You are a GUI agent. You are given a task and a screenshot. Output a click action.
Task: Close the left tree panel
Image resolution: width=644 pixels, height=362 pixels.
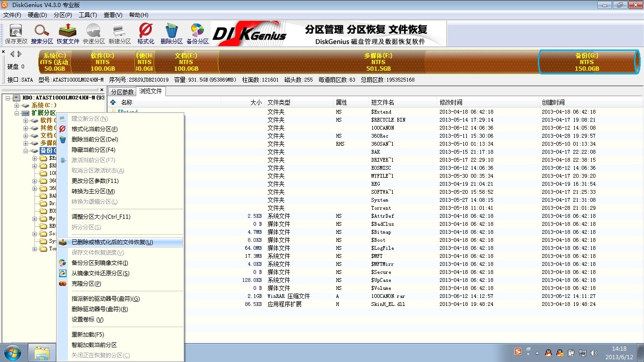(102, 90)
